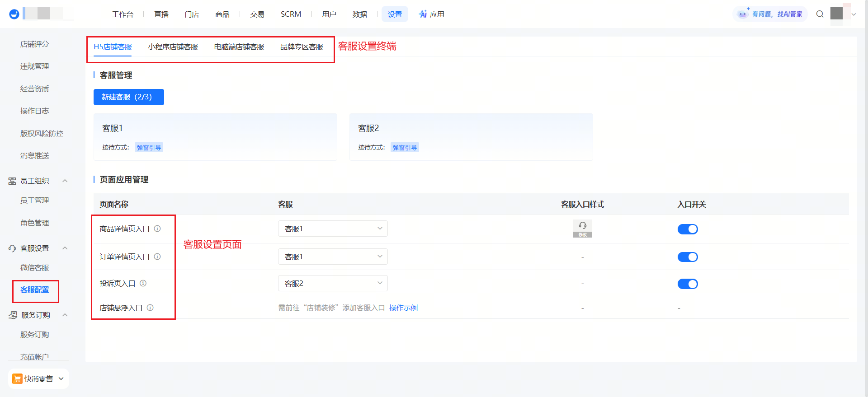Open the 客服 dropdown for 商品详情页入口
Screen dimensions: 868x397
pyautogui.click(x=333, y=229)
